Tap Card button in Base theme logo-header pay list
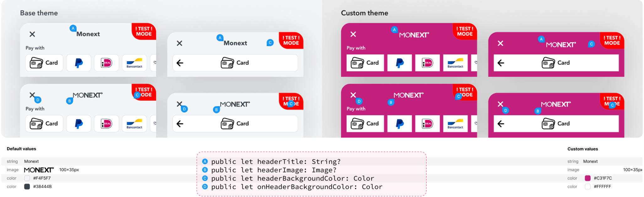 coord(44,124)
